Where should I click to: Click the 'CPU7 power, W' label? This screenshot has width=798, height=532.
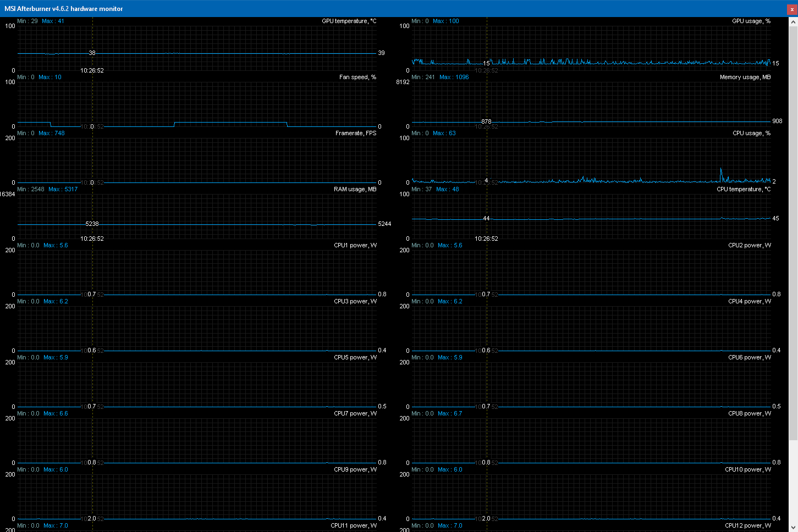coord(355,414)
